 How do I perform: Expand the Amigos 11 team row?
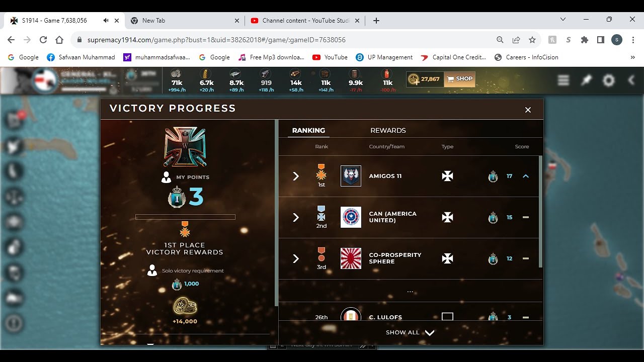point(296,176)
